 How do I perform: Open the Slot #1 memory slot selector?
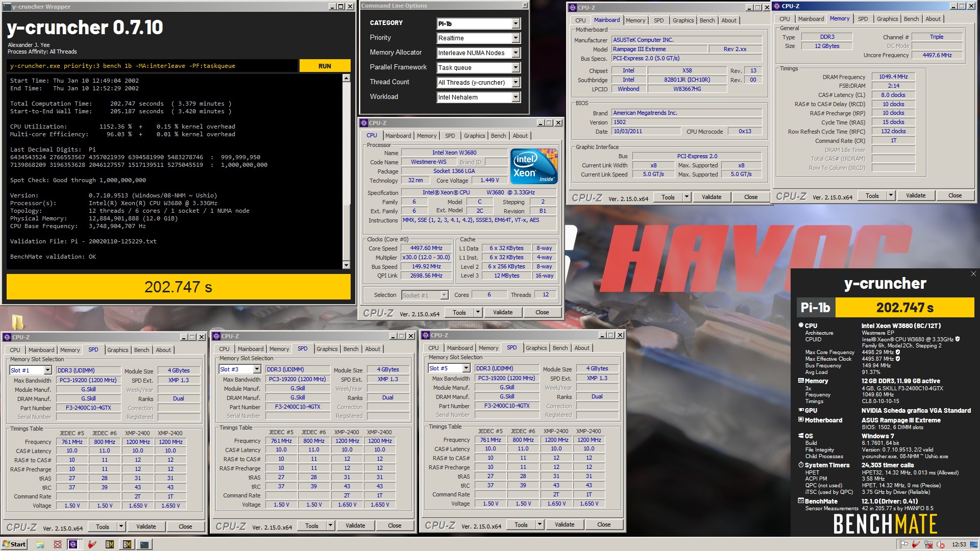pos(31,370)
